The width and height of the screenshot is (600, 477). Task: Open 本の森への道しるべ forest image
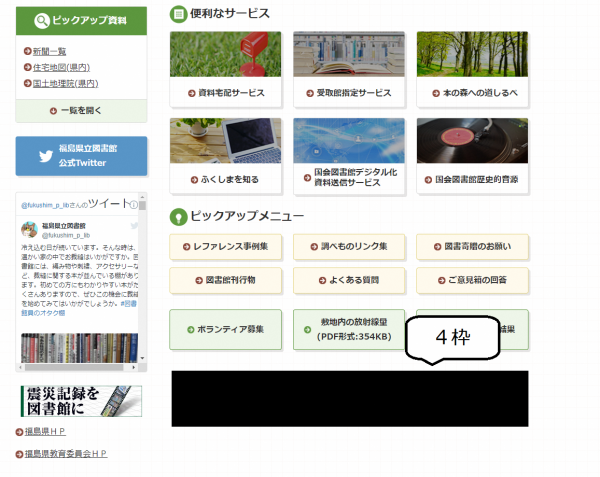pyautogui.click(x=472, y=55)
